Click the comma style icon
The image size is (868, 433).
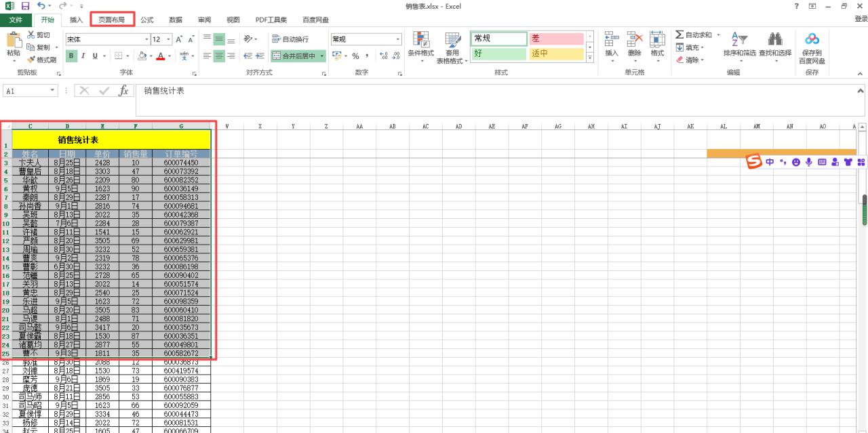point(367,56)
